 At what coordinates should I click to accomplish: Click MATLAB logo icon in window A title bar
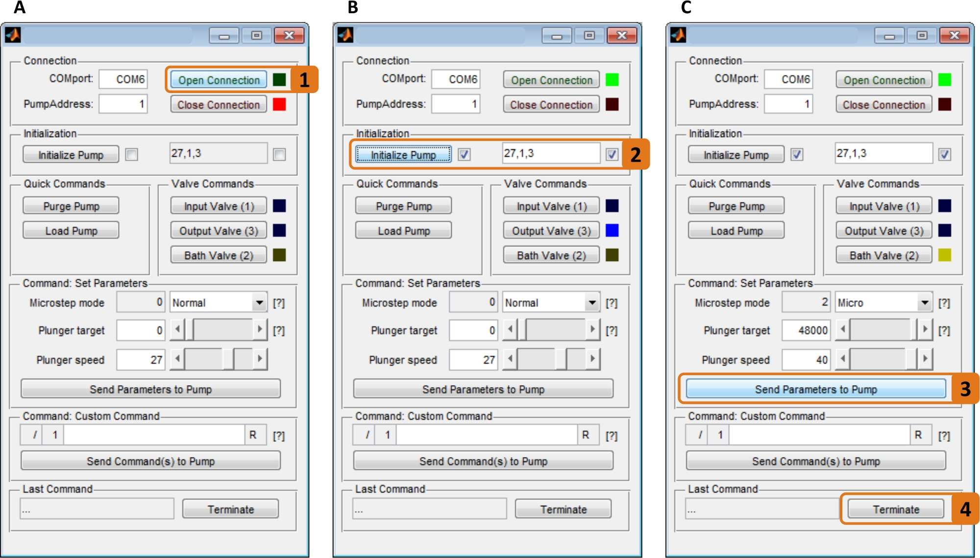13,35
